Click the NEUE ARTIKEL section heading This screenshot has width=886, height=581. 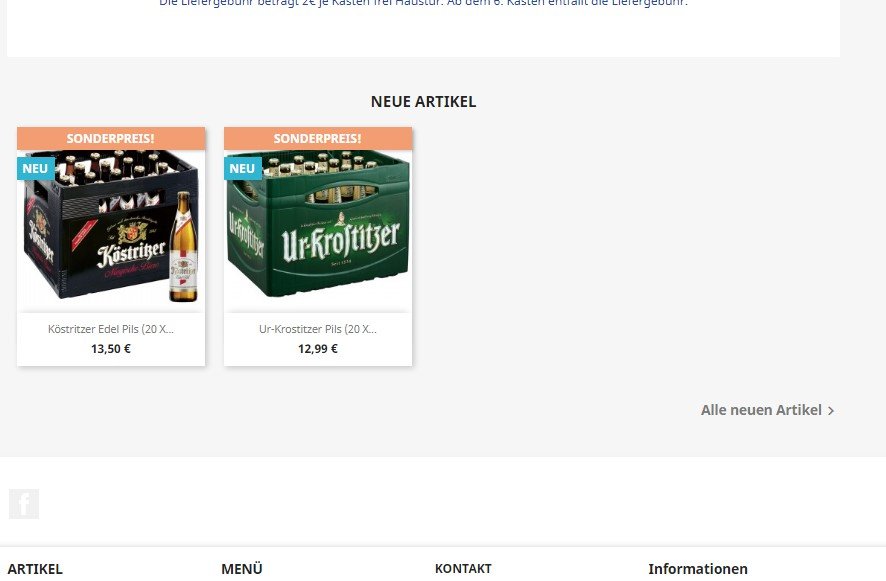tap(423, 102)
